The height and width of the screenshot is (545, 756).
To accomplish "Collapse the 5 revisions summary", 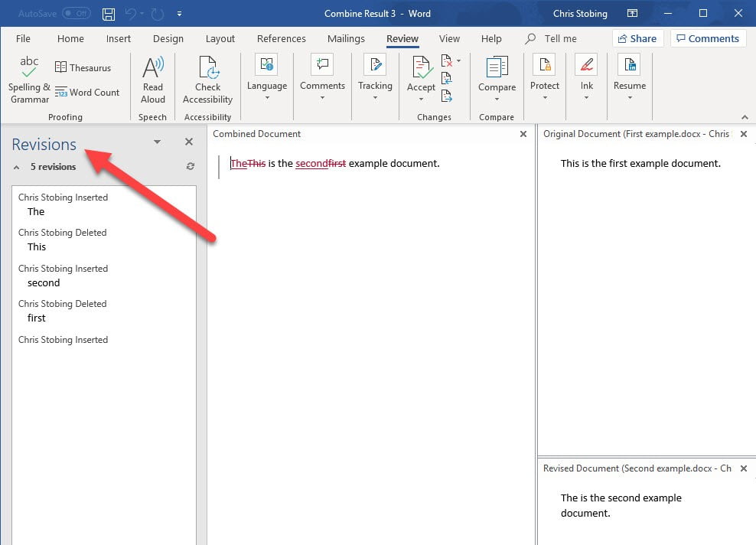I will [x=16, y=166].
